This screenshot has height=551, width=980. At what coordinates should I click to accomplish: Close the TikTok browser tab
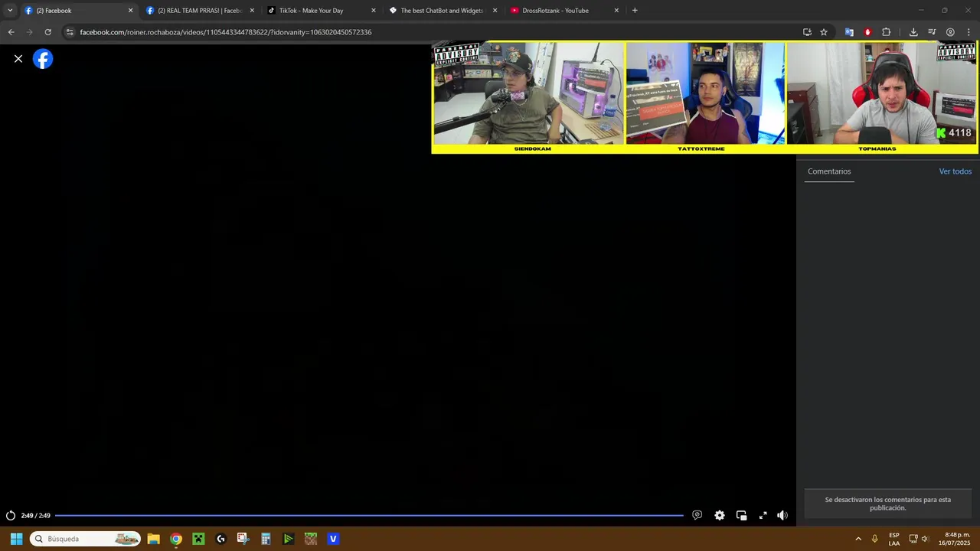[374, 11]
